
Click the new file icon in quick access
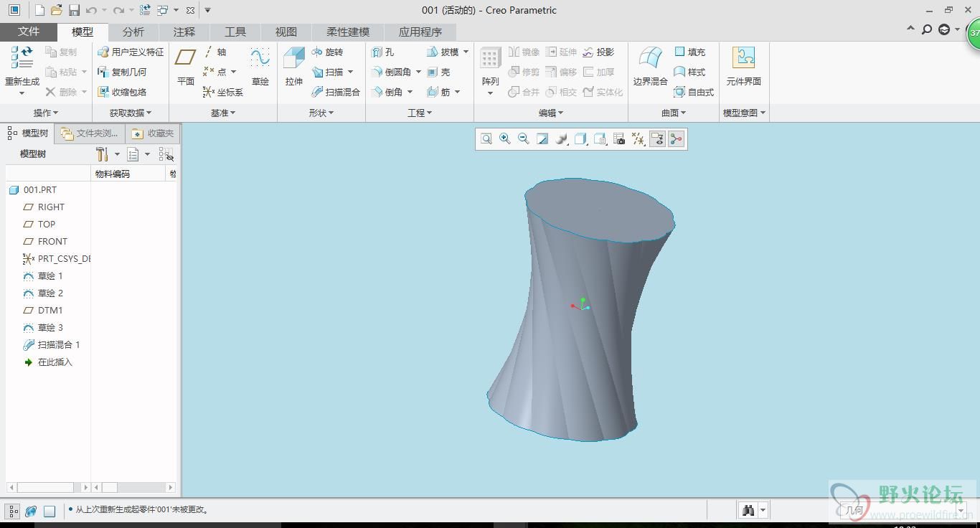click(x=39, y=10)
